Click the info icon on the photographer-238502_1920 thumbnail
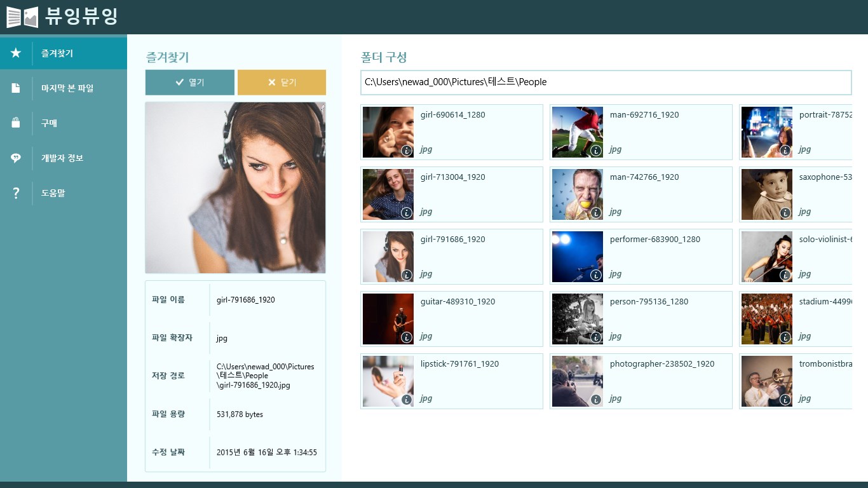This screenshot has width=868, height=488. (x=596, y=400)
